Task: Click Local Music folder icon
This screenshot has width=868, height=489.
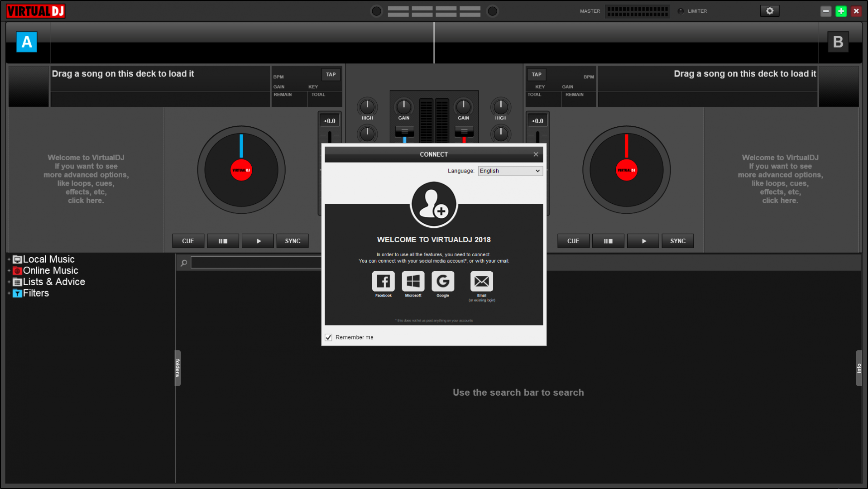Action: (x=18, y=259)
